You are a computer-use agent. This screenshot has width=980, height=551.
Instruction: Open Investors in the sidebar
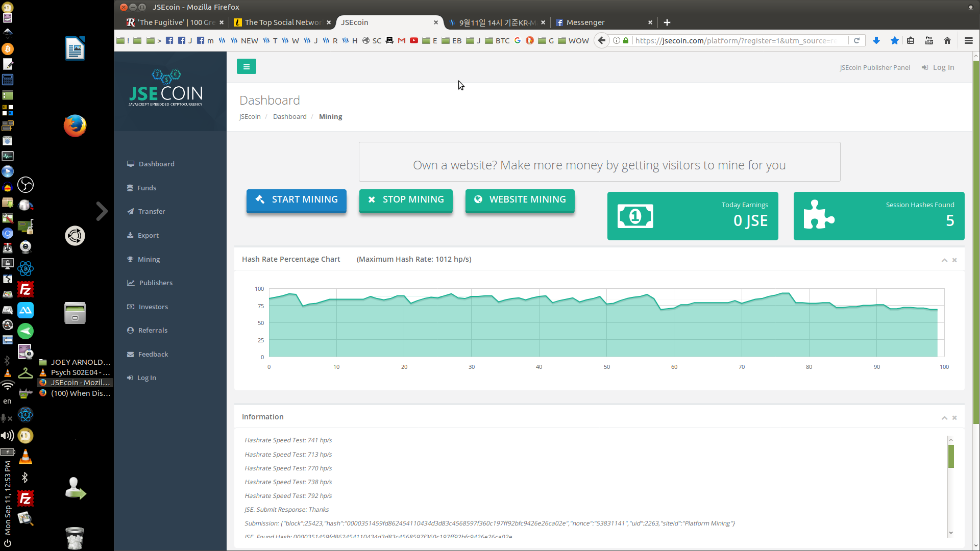click(148, 307)
